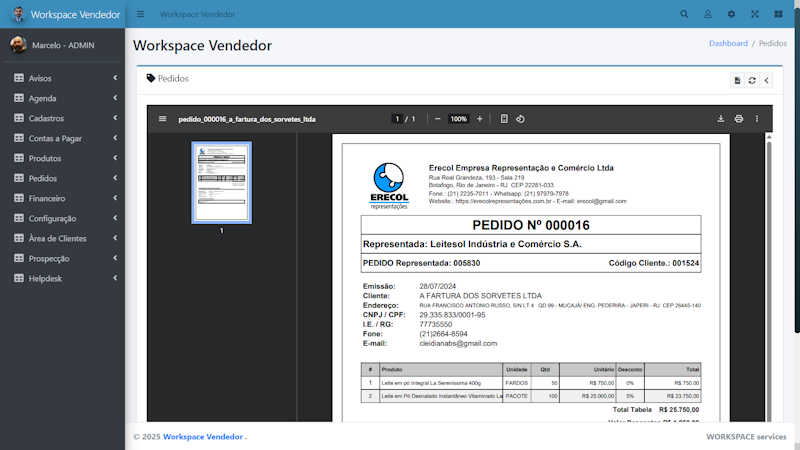The image size is (800, 450).
Task: Click the Total Tabela R$ 25.750,00 value
Action: click(679, 410)
